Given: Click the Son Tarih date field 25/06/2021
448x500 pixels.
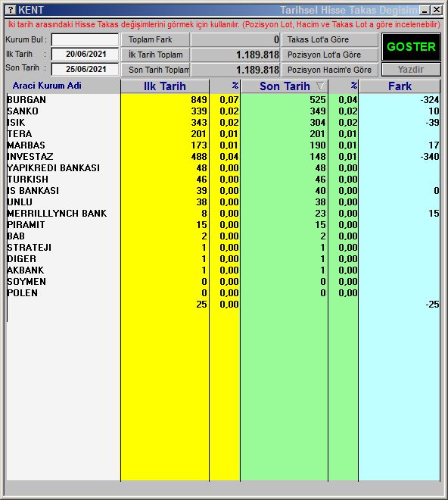Looking at the screenshot, I should pos(85,69).
